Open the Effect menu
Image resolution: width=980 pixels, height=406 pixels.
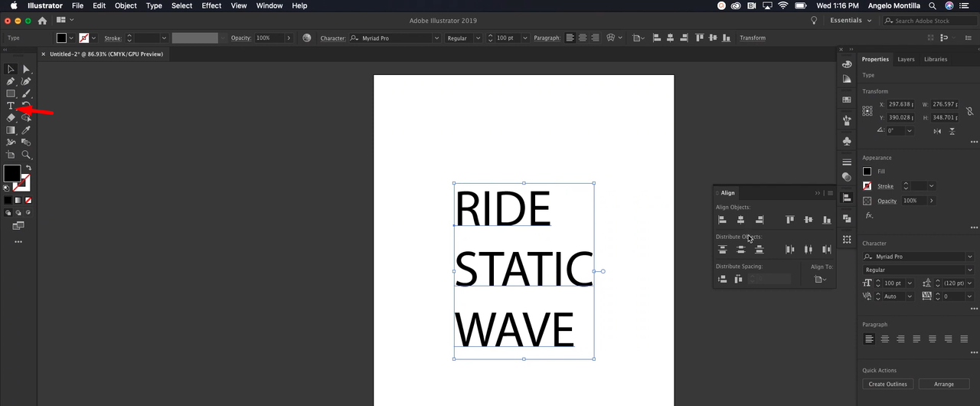(211, 5)
